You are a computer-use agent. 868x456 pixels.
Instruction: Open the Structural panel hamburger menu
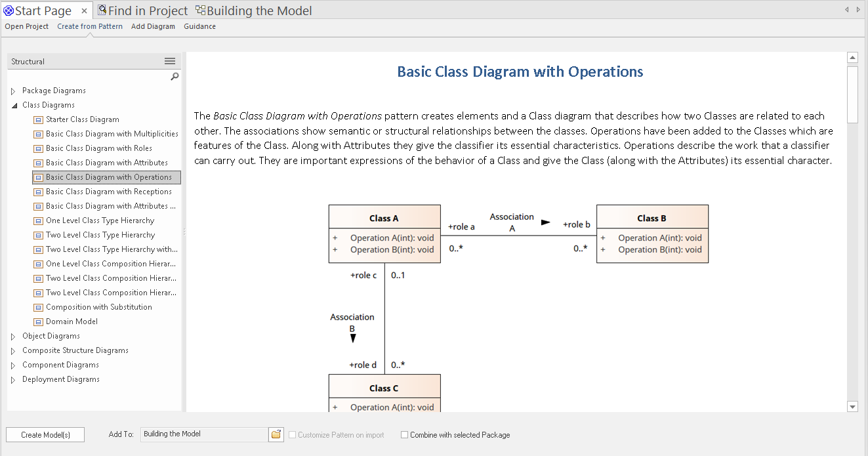(170, 61)
